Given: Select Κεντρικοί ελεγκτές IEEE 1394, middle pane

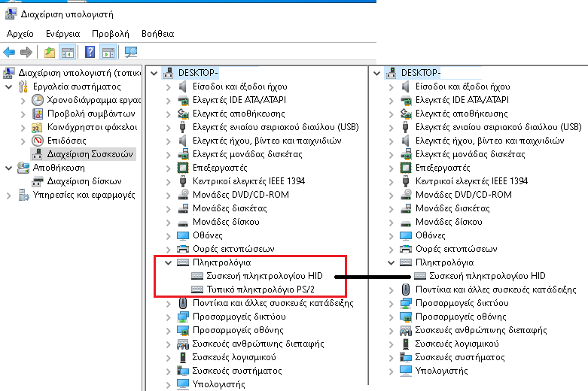Looking at the screenshot, I should pos(248,181).
